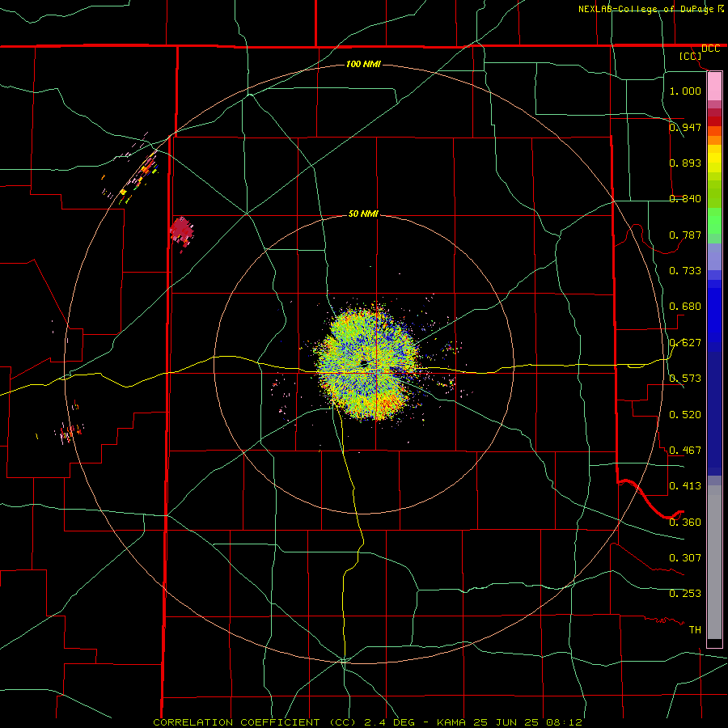Click the 0.787 legend value
This screenshot has width=728, height=728.
point(685,235)
